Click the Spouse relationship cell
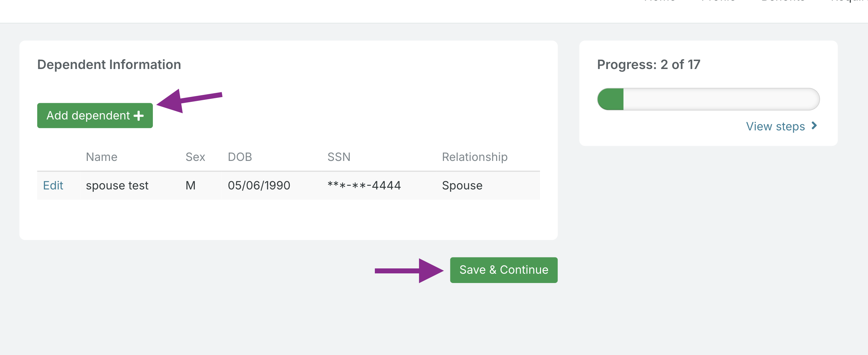 tap(462, 185)
